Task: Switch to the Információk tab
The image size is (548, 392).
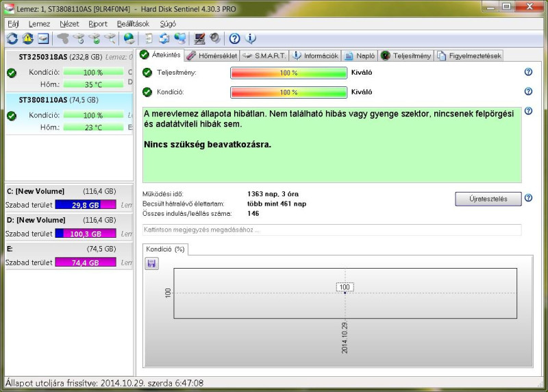Action: coord(315,56)
